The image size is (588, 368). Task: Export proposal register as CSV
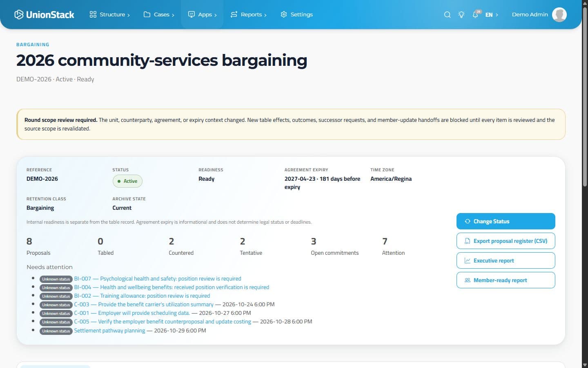pos(506,241)
